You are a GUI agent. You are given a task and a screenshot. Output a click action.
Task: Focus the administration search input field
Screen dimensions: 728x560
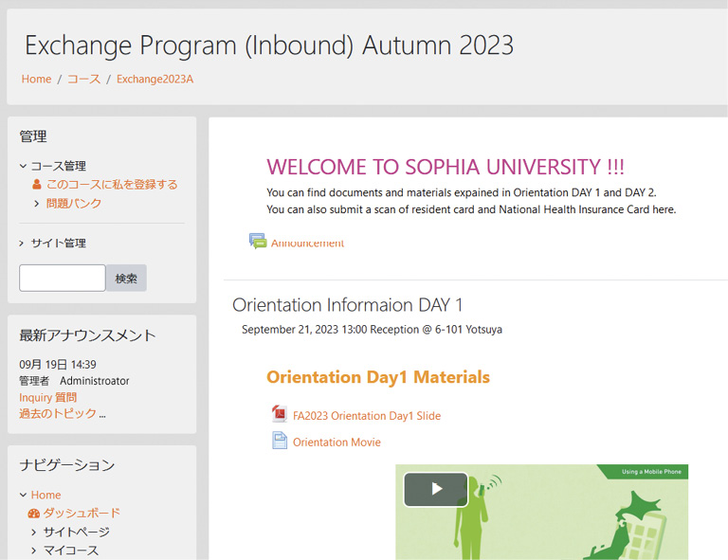tap(63, 278)
